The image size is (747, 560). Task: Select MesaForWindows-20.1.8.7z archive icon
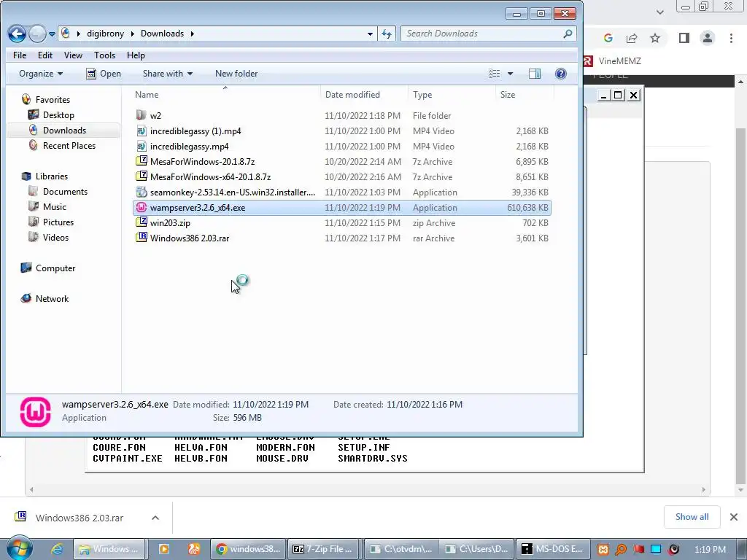pyautogui.click(x=141, y=161)
